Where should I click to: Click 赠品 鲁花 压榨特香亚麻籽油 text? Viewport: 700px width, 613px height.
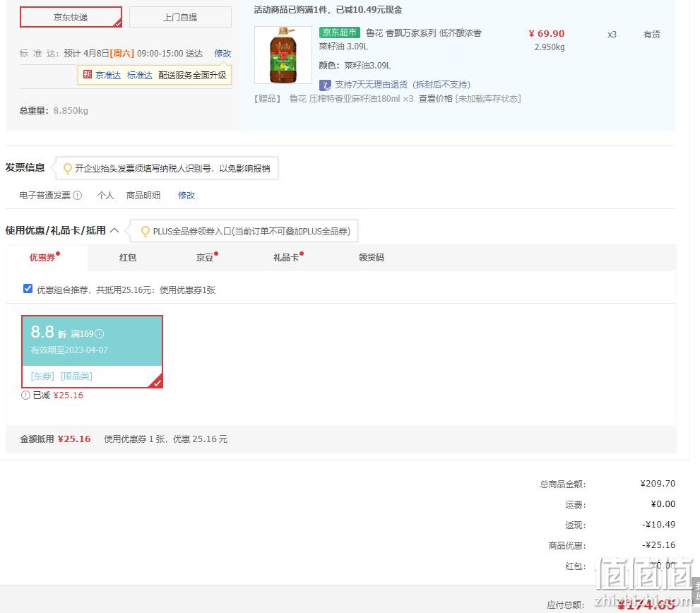[x=334, y=99]
